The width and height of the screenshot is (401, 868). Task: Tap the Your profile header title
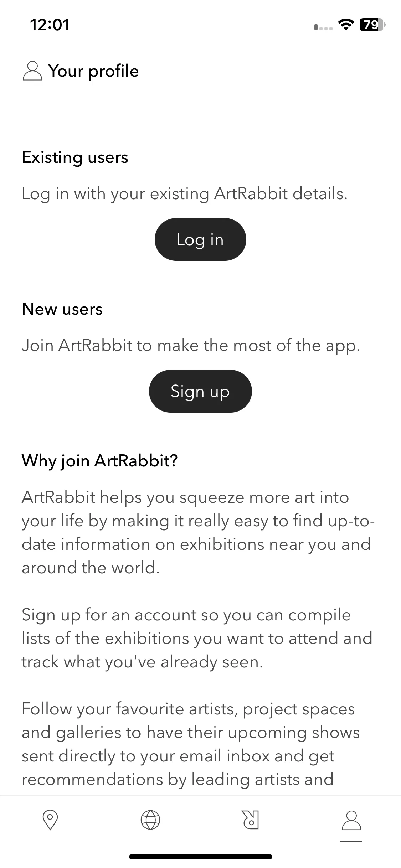tap(93, 71)
